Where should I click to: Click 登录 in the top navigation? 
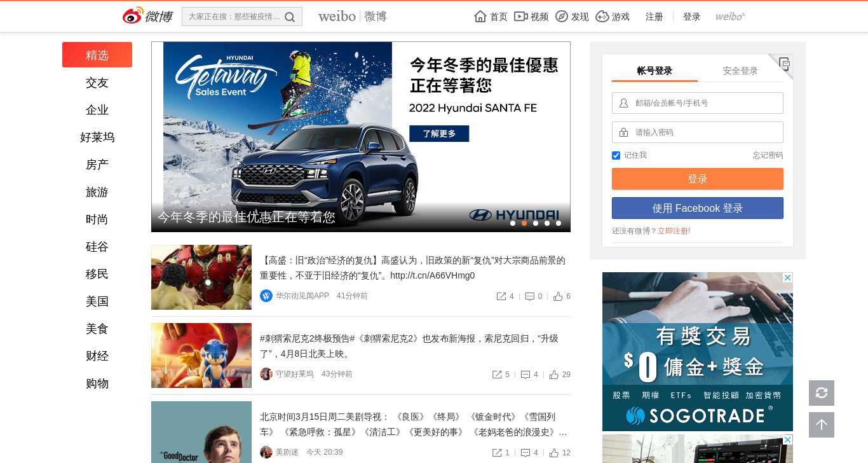[692, 17]
